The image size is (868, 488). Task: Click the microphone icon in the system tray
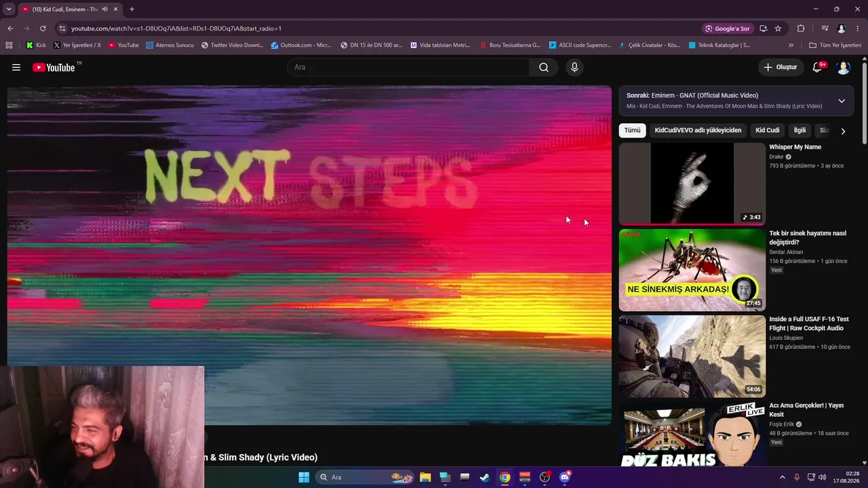pyautogui.click(x=797, y=477)
